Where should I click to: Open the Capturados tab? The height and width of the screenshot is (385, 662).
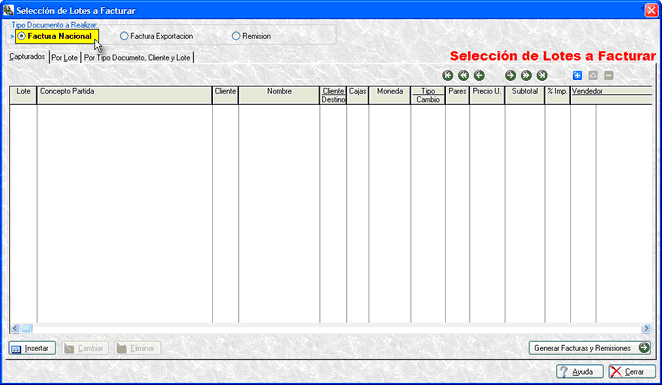coord(27,57)
